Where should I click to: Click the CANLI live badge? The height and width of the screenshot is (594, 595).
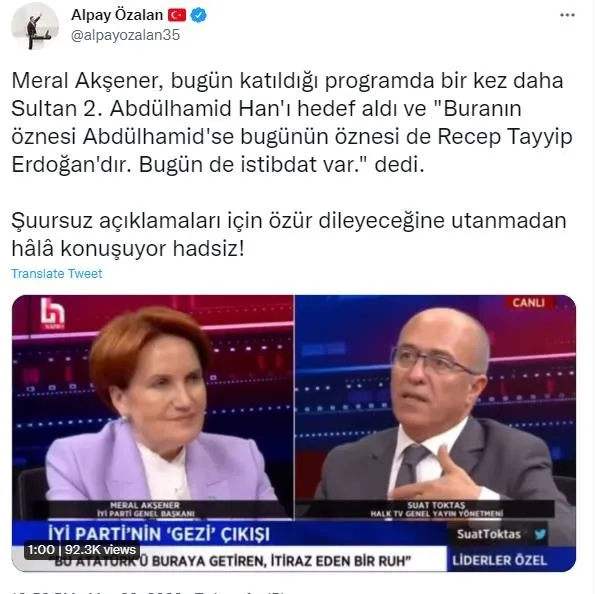click(x=529, y=303)
